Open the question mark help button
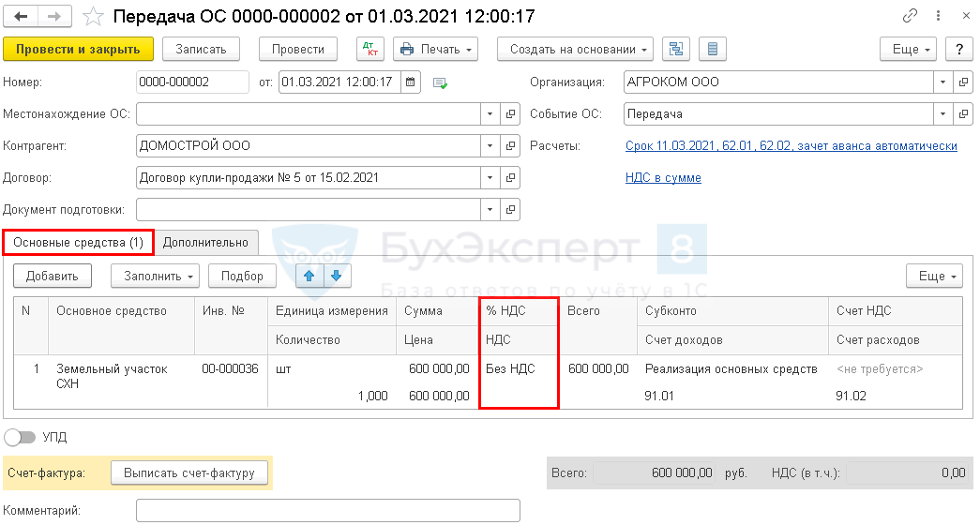This screenshot has width=980, height=525. pos(959,49)
